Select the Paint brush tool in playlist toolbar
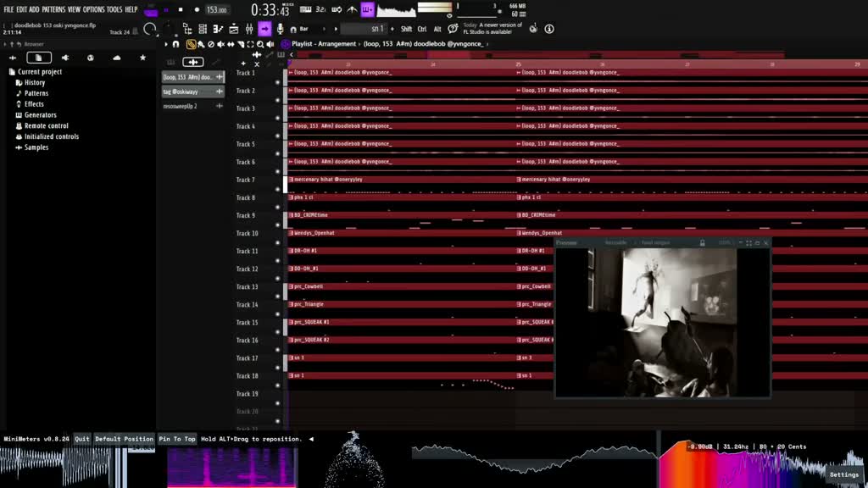The height and width of the screenshot is (488, 868). [x=201, y=44]
